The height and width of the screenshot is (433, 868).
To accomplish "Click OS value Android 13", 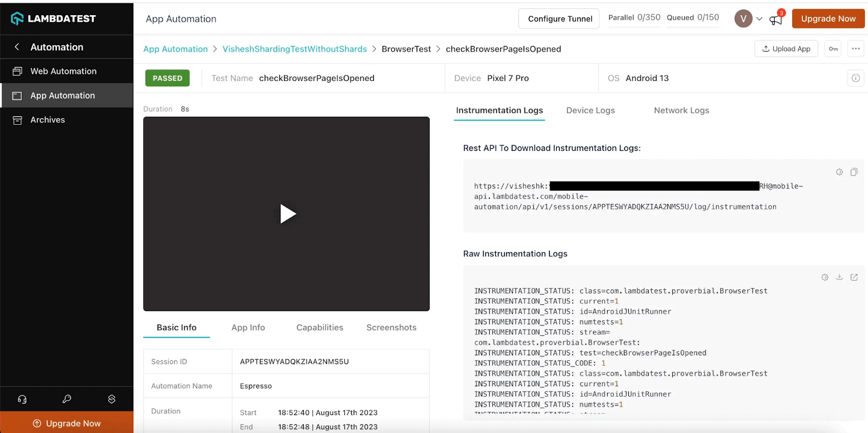I will tap(647, 78).
